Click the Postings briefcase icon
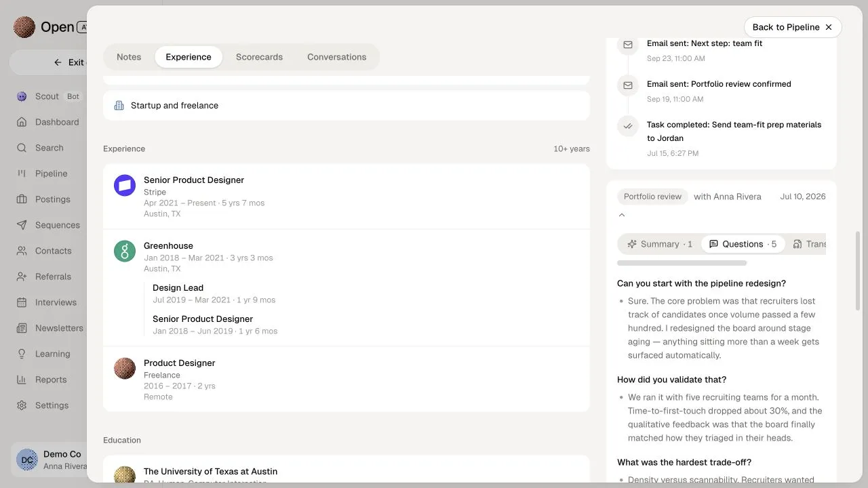This screenshot has width=868, height=488. tap(22, 199)
